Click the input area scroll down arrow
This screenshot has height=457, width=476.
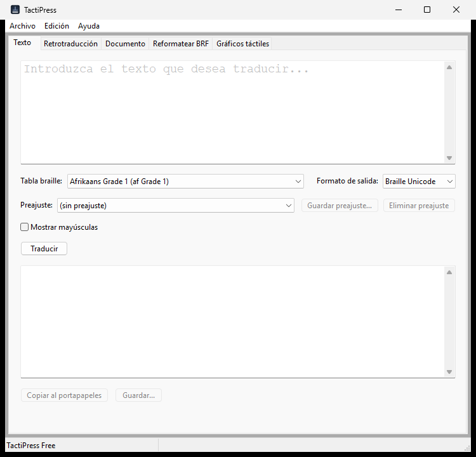(x=449, y=158)
